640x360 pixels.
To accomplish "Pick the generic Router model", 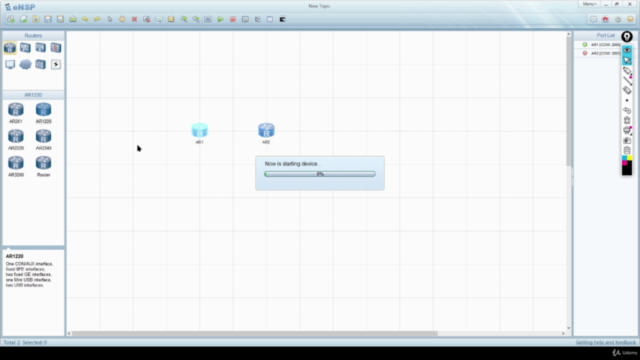I will tap(43, 166).
